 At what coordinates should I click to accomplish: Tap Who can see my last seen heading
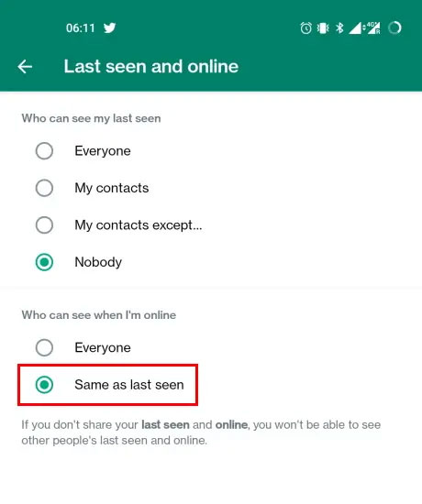coord(91,118)
